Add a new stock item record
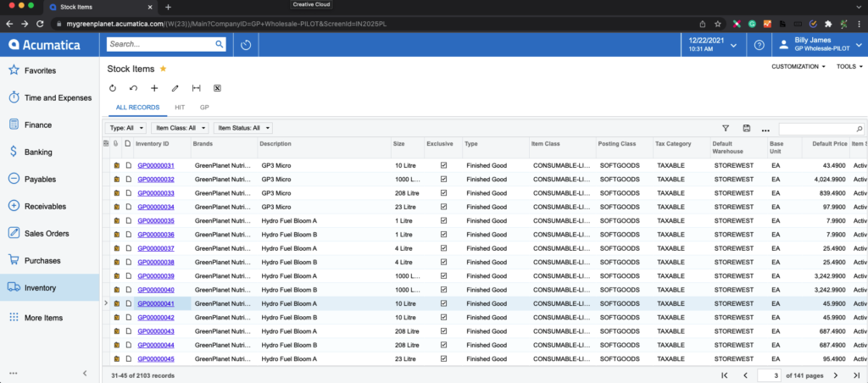This screenshot has width=868, height=383. tap(154, 88)
